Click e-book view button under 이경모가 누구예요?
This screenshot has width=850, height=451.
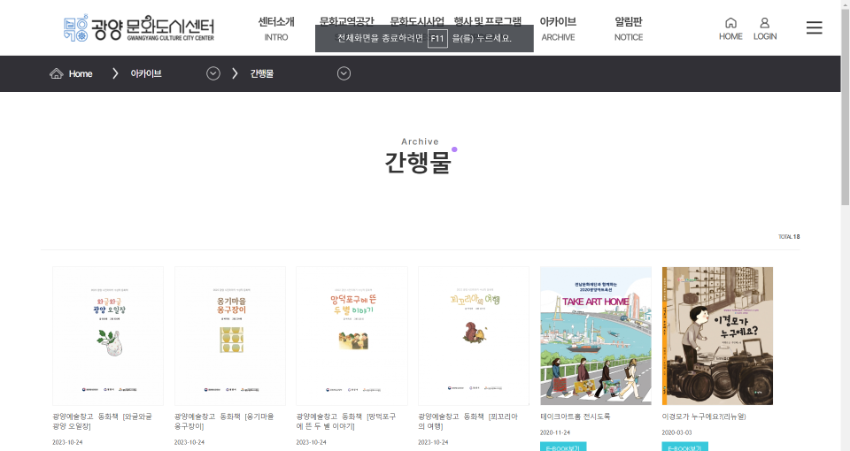tap(685, 446)
